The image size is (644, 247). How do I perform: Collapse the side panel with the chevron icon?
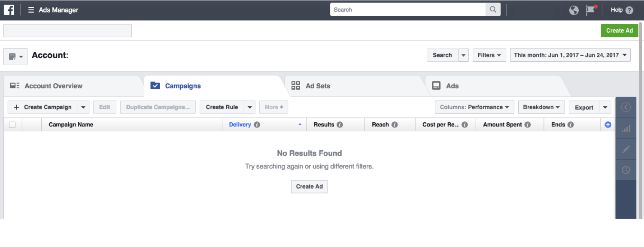point(626,107)
